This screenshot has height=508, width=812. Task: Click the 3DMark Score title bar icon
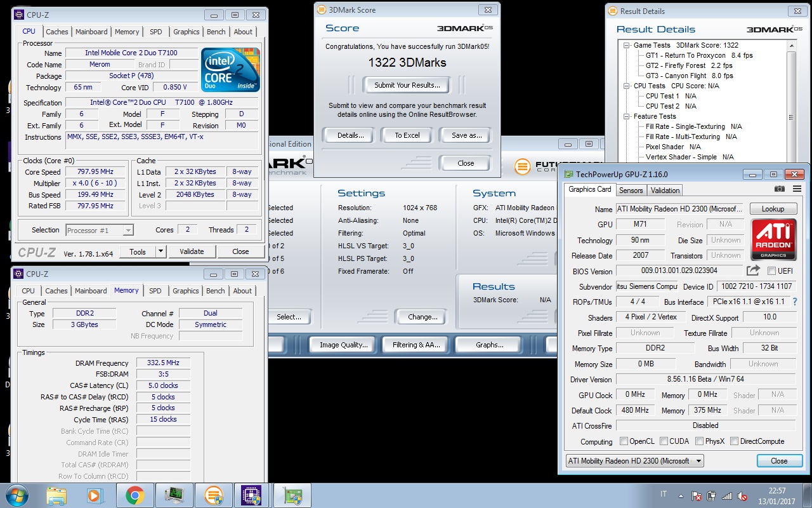(x=322, y=10)
